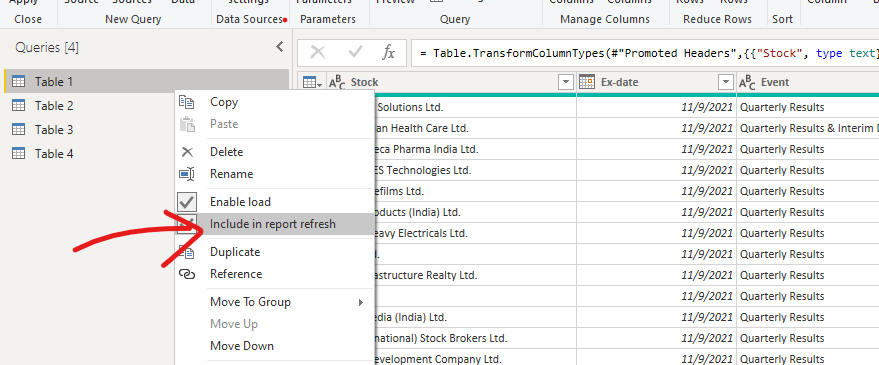Click the Table 2 query icon

18,105
